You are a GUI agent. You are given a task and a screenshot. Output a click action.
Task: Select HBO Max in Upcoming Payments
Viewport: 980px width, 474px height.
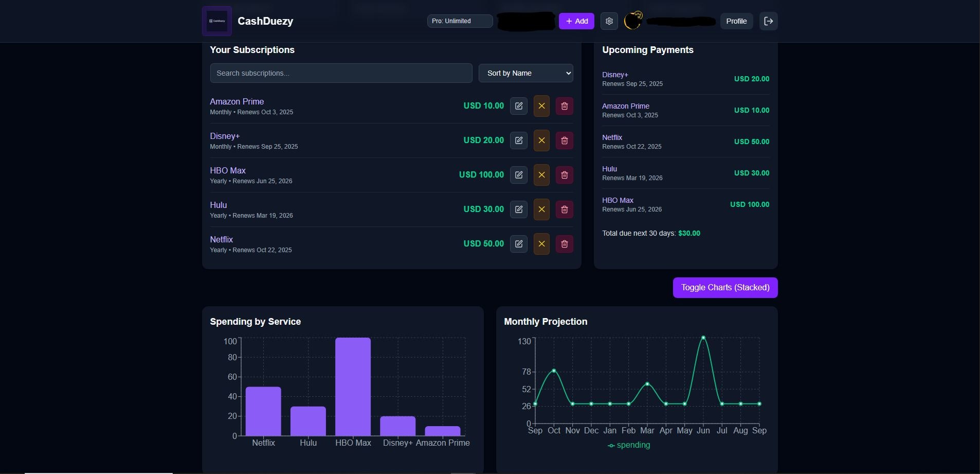click(618, 200)
